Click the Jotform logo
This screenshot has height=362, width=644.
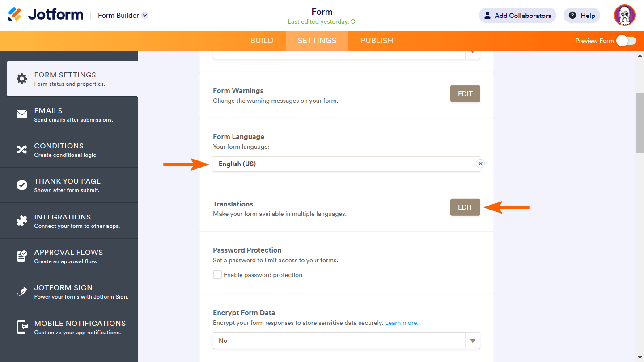[x=46, y=15]
